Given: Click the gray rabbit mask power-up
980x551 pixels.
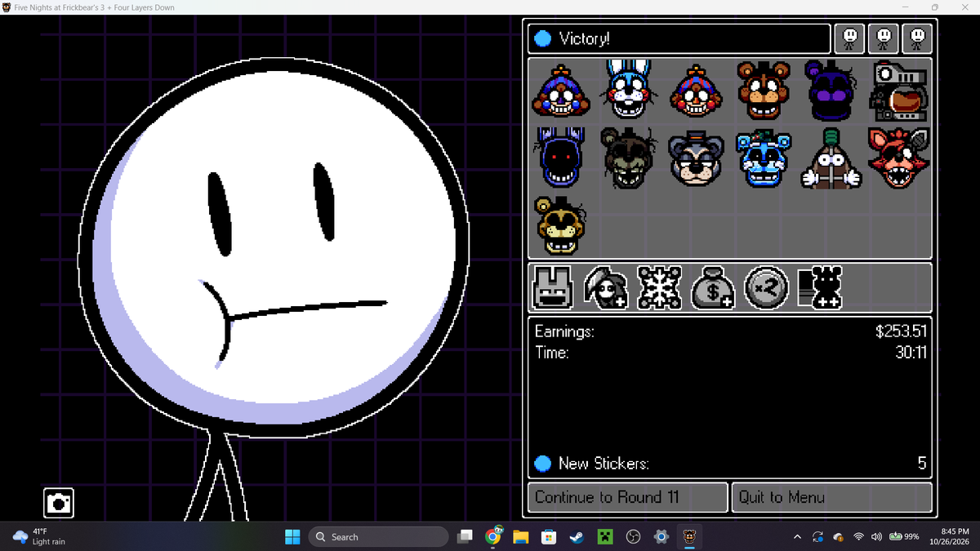Looking at the screenshot, I should click(x=553, y=288).
